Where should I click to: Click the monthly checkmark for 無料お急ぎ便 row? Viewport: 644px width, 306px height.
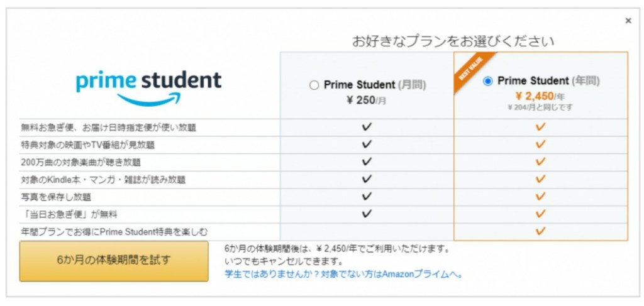click(367, 127)
